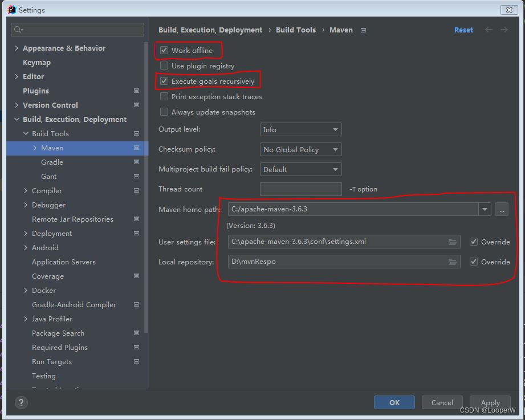Expand the Debugger node

(x=26, y=205)
